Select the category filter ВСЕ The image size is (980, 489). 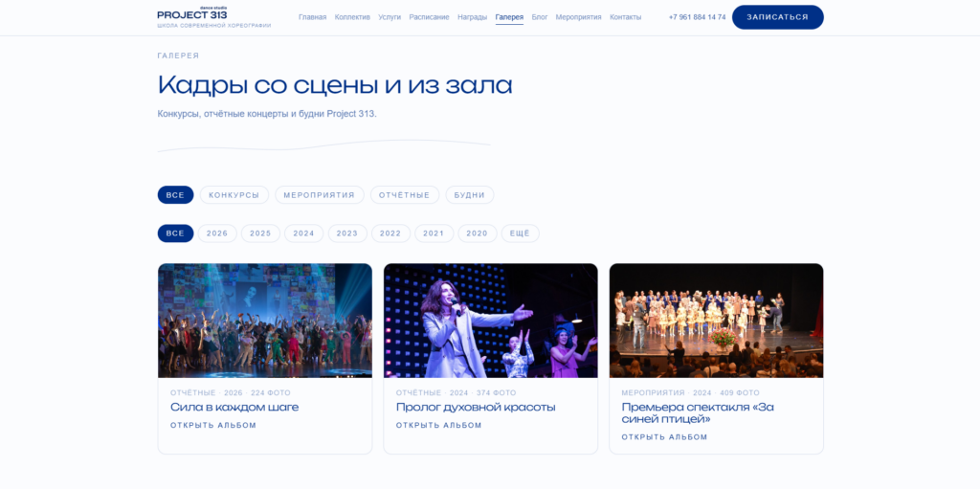point(176,195)
